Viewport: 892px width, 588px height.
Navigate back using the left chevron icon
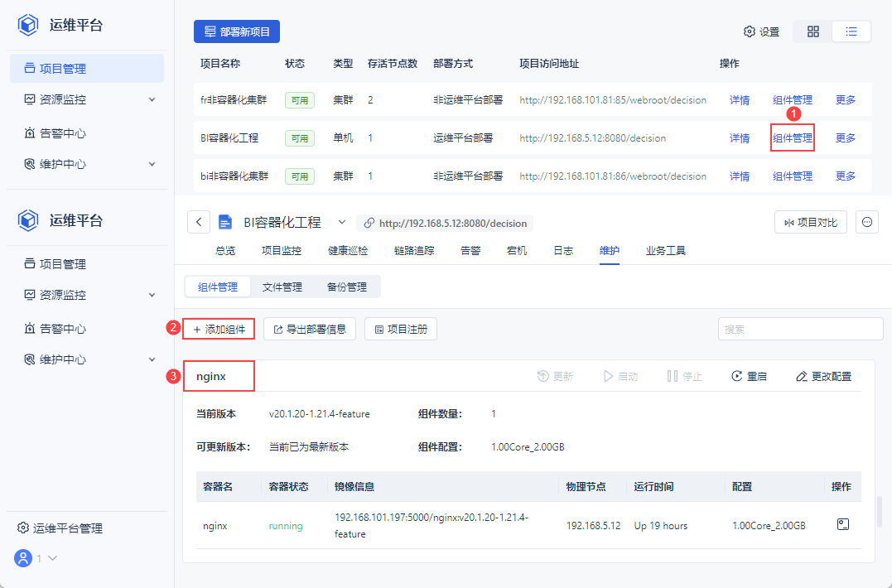(198, 222)
